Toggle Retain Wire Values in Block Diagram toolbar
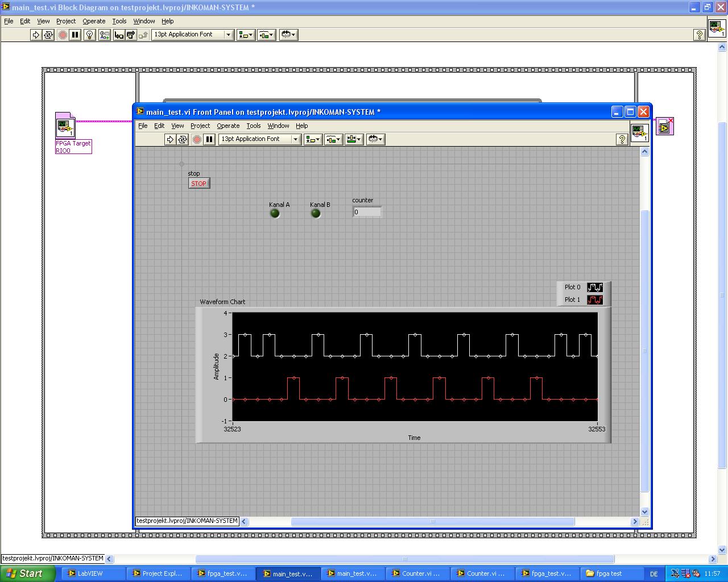The height and width of the screenshot is (582, 728). 104,35
